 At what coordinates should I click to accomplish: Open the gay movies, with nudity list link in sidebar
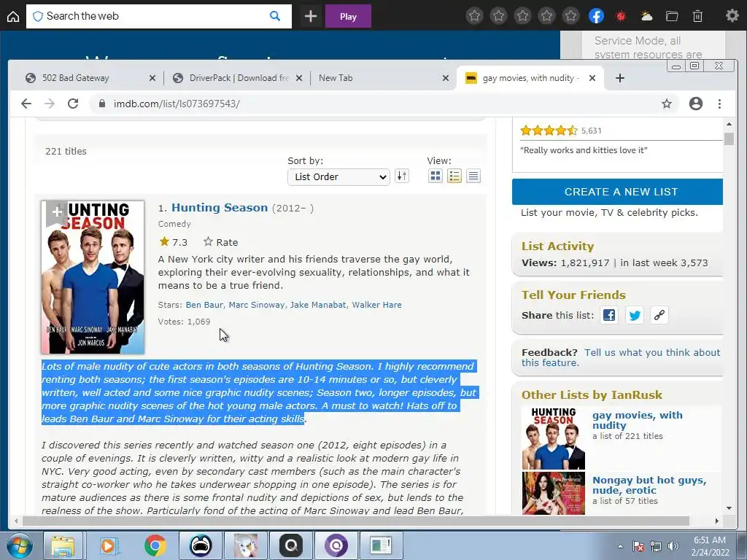[x=637, y=420]
